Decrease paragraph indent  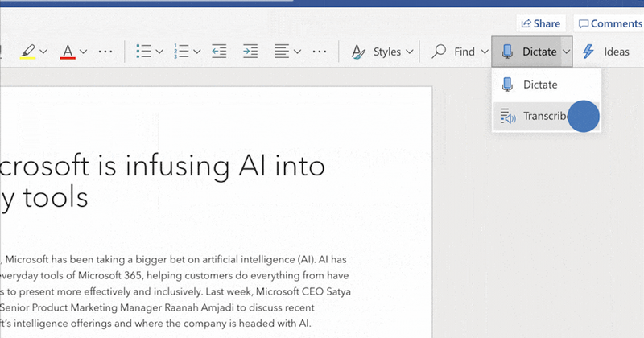(x=219, y=52)
